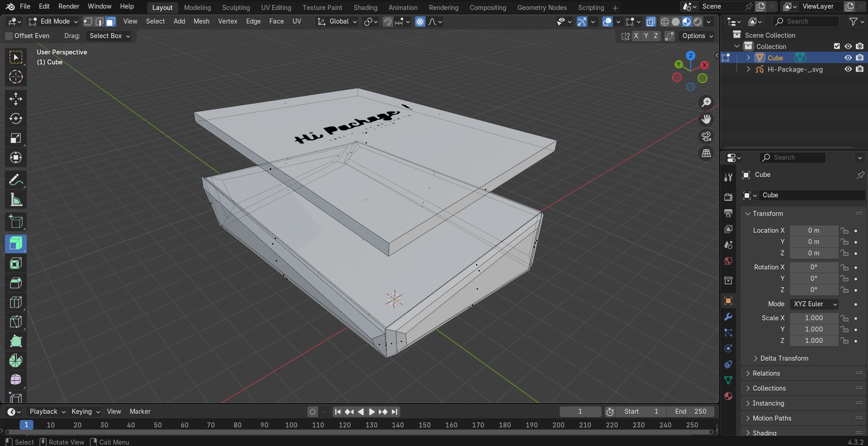Select the Move tool in toolbar
The height and width of the screenshot is (446, 868).
[16, 99]
